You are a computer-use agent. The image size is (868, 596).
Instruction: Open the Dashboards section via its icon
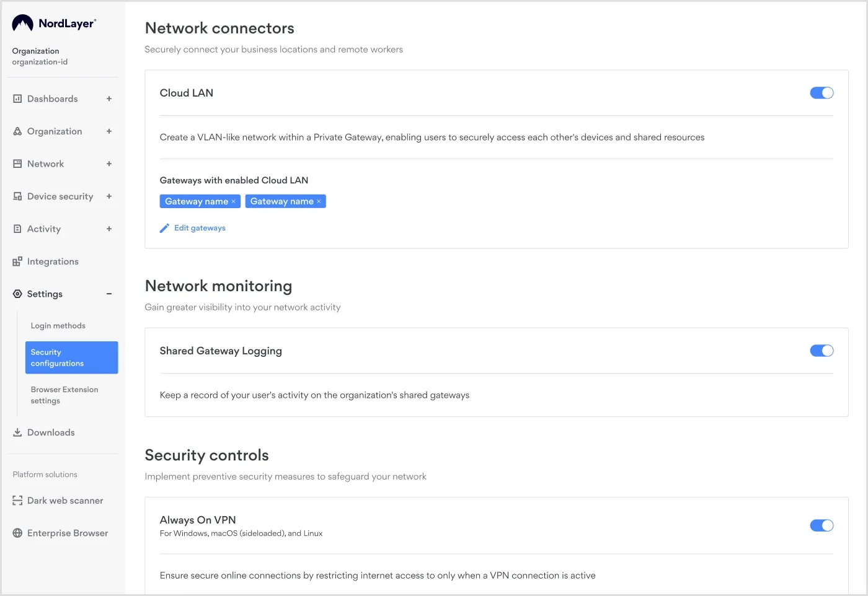17,99
